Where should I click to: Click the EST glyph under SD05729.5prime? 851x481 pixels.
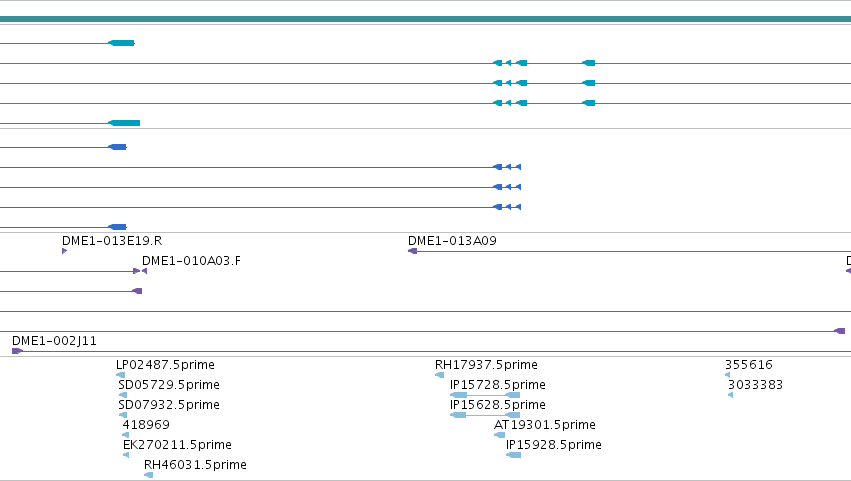tap(123, 395)
